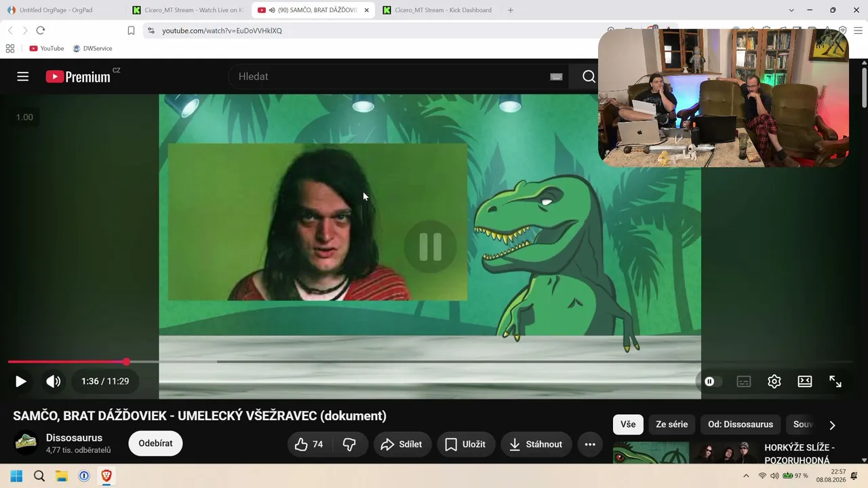Open player settings gear
The height and width of the screenshot is (488, 868).
774,382
